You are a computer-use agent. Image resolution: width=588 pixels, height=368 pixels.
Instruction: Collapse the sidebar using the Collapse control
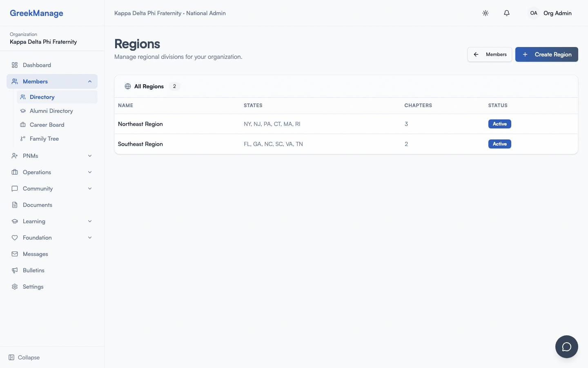[x=24, y=357]
